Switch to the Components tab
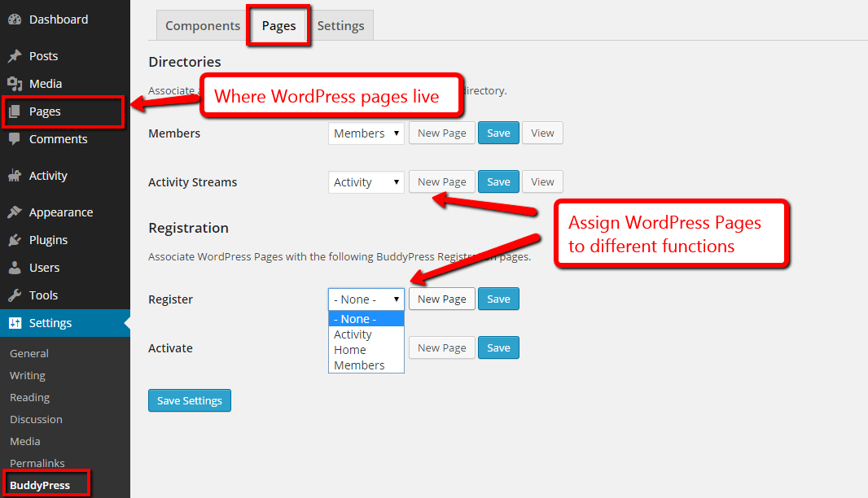 point(203,25)
